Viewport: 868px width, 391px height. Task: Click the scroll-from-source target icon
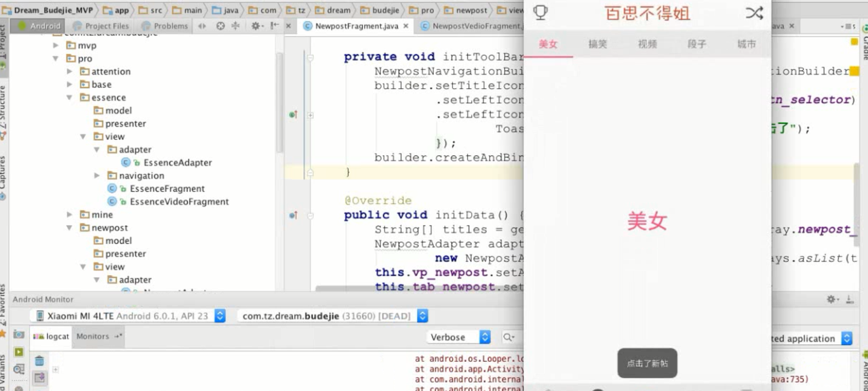pyautogui.click(x=220, y=26)
